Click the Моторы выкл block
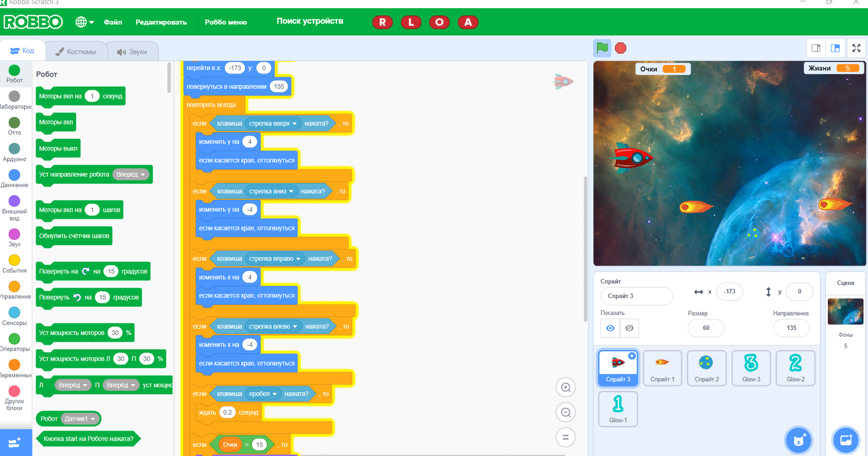 click(58, 148)
